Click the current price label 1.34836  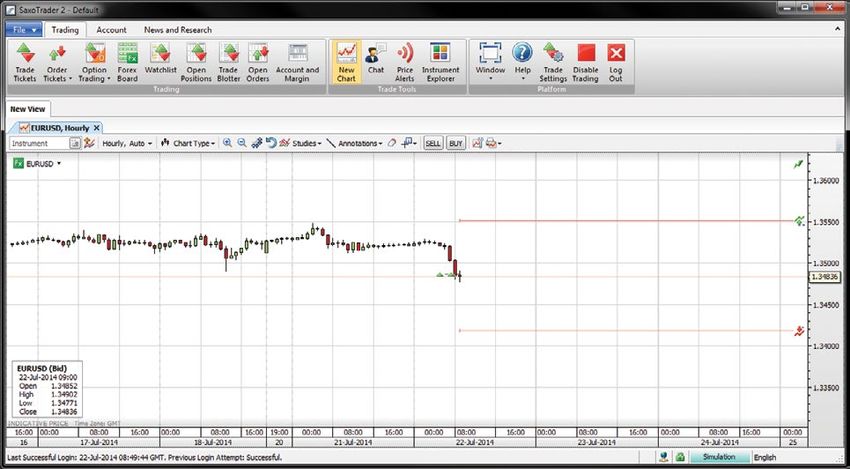(824, 277)
